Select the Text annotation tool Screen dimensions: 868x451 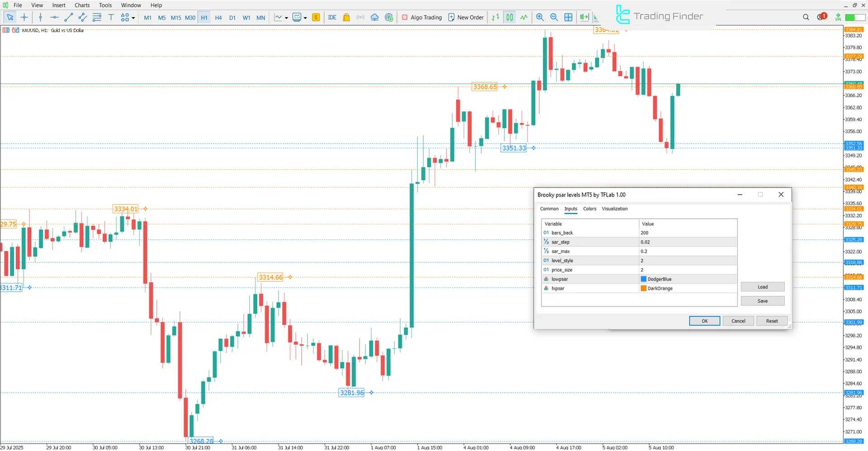111,17
